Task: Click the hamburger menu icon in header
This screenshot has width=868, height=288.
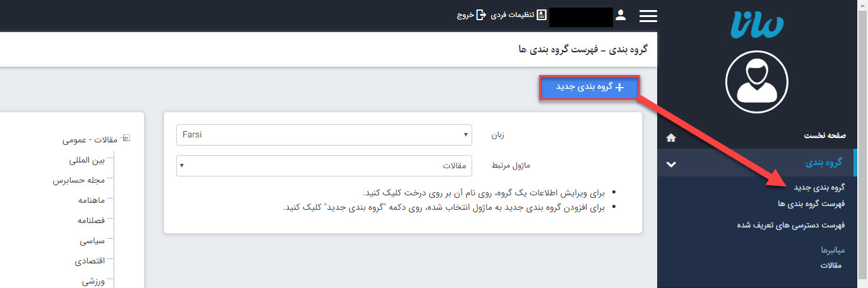Action: tap(648, 16)
